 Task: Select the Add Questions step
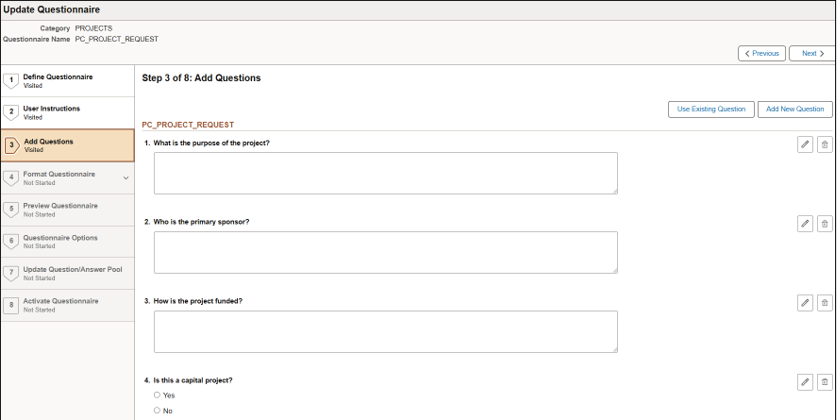click(48, 145)
